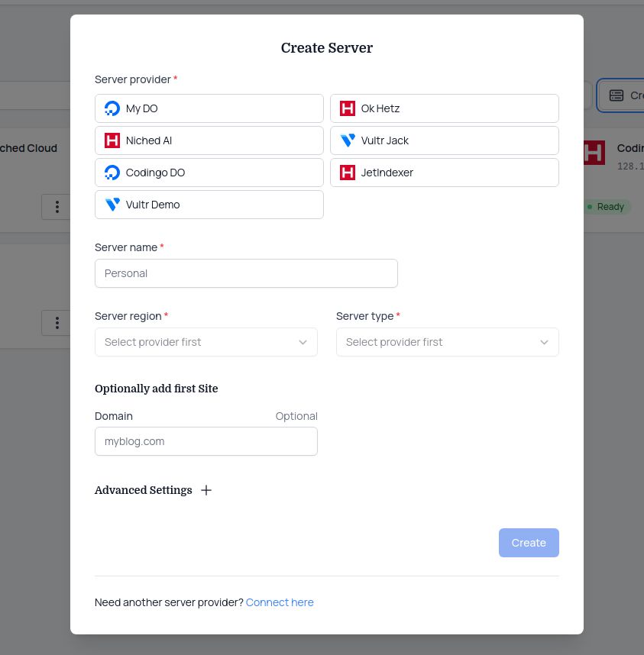This screenshot has height=655, width=644.
Task: Open the Server region dropdown
Action: pyautogui.click(x=205, y=342)
